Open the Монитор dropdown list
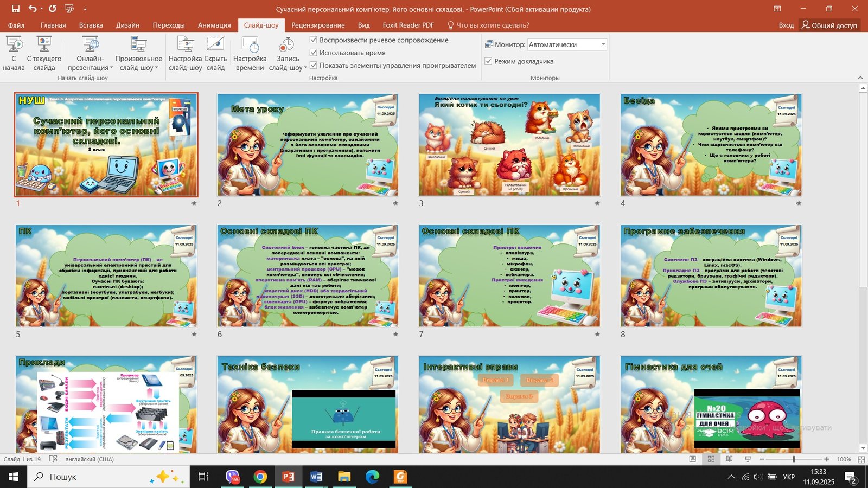 point(603,44)
